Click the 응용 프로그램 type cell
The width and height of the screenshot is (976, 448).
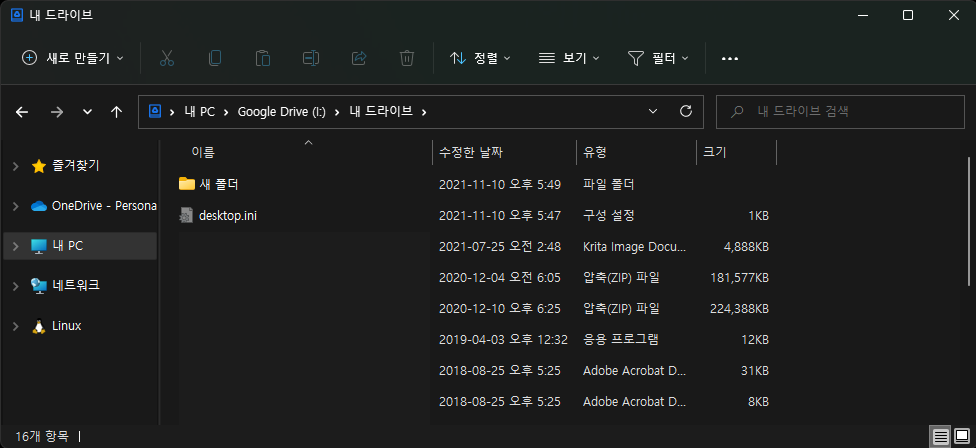(621, 340)
